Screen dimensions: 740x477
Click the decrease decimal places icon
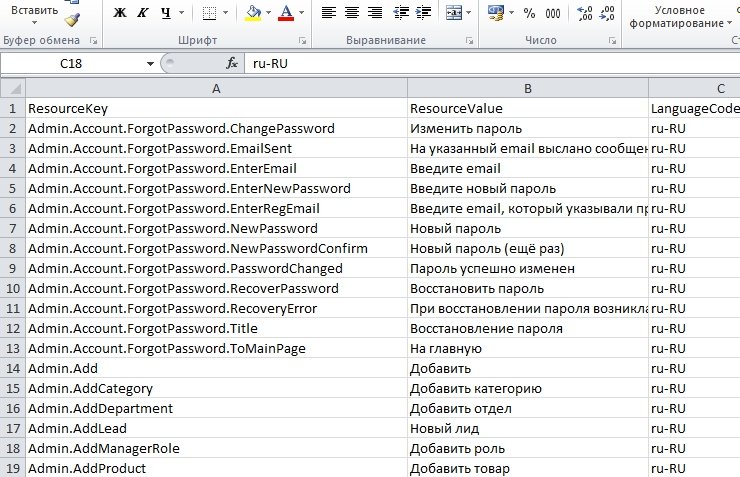tap(609, 13)
